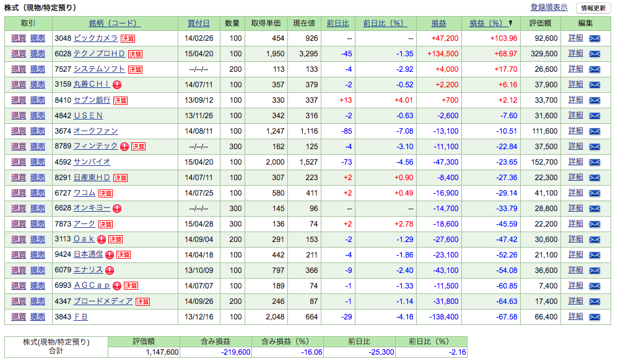Open stock link ブロードメディア

tap(103, 301)
